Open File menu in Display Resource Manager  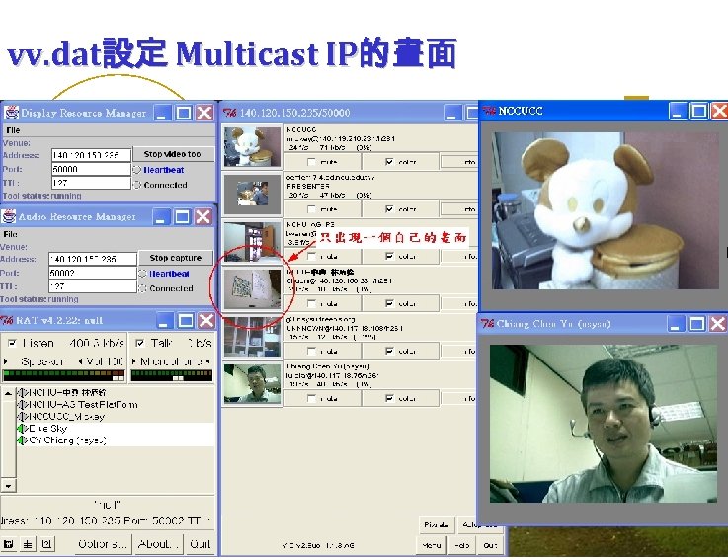coord(14,130)
